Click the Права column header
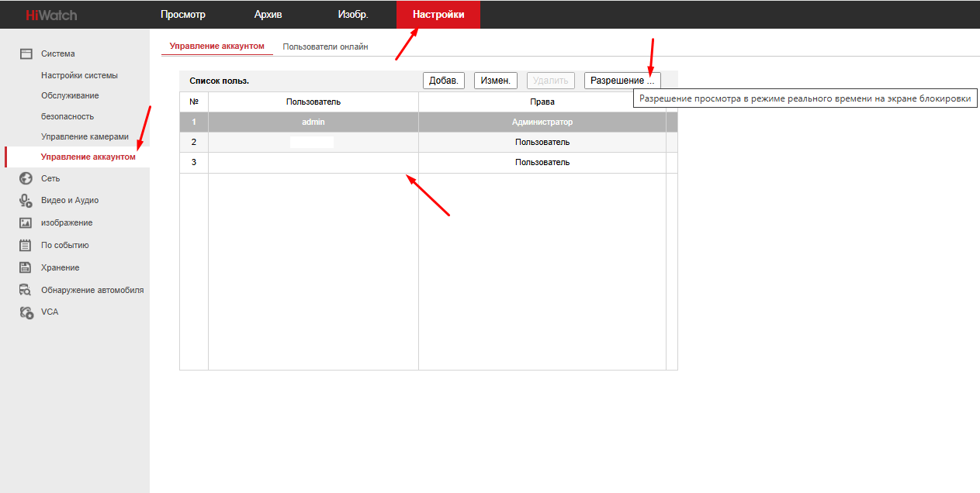 click(x=542, y=102)
